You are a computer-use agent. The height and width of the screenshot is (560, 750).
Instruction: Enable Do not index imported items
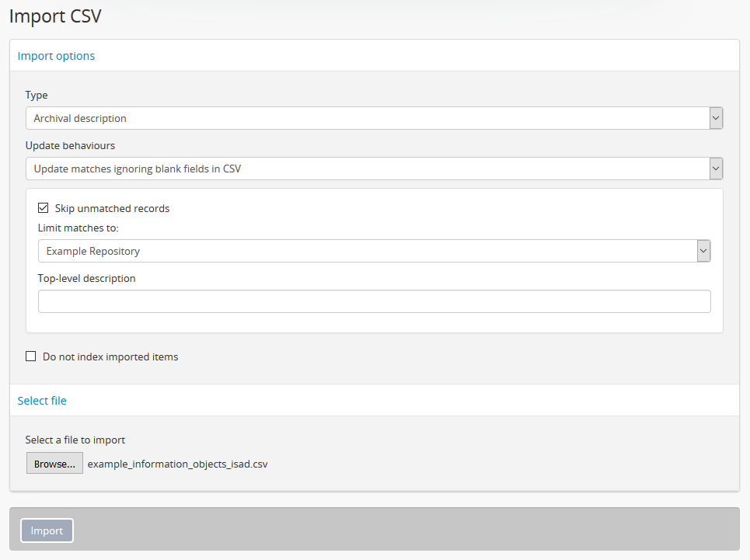point(31,357)
